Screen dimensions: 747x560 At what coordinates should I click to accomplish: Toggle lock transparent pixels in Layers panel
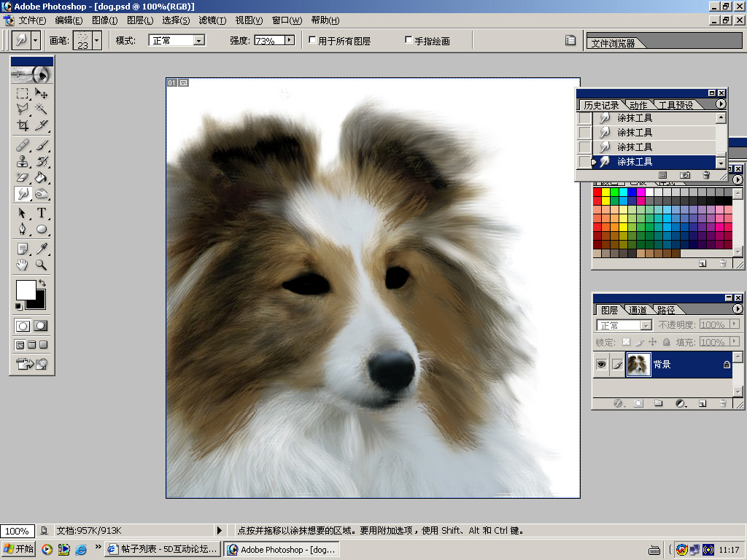[x=627, y=342]
